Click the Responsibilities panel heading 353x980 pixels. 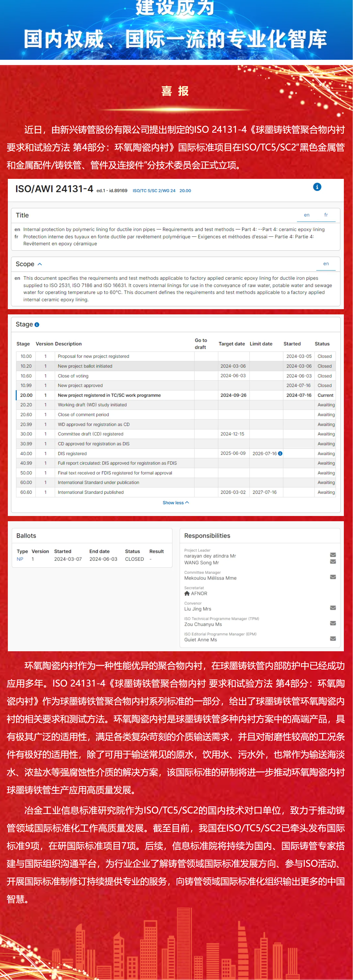point(207,536)
